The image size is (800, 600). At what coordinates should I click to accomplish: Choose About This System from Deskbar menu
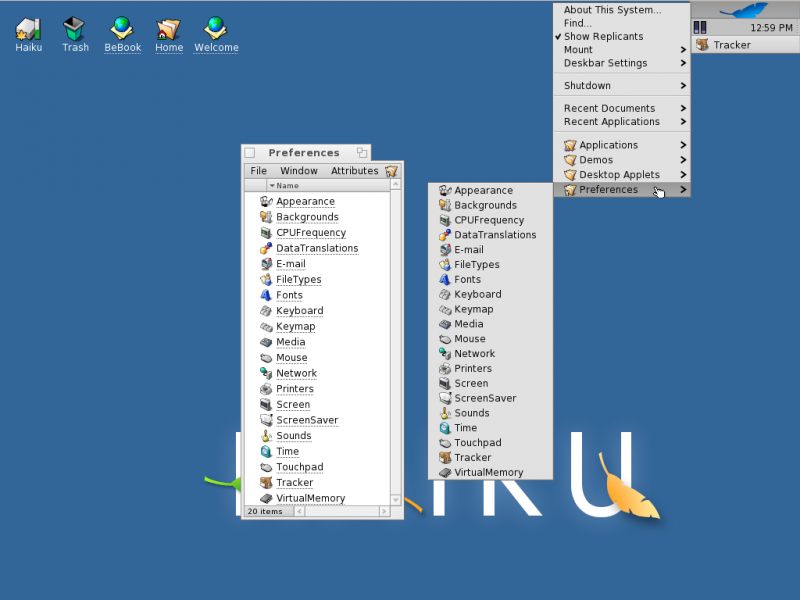621,10
